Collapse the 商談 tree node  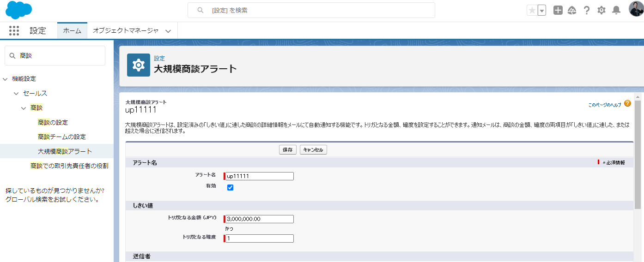24,108
